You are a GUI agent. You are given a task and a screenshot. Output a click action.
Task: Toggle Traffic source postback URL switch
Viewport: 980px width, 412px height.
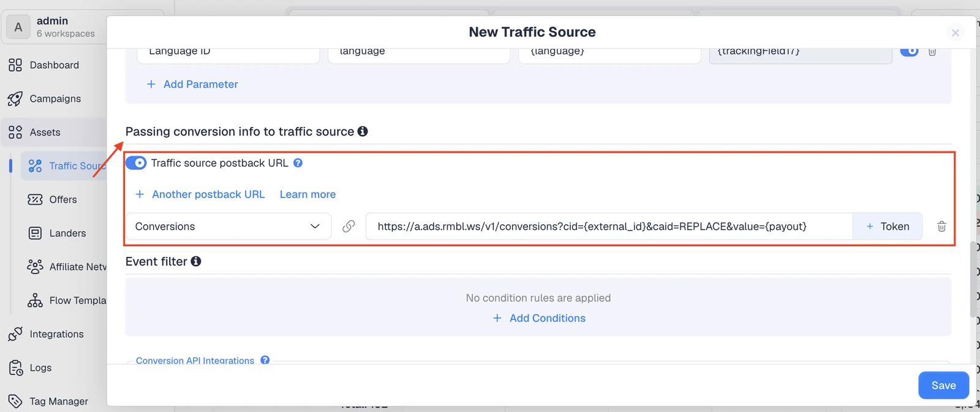136,163
